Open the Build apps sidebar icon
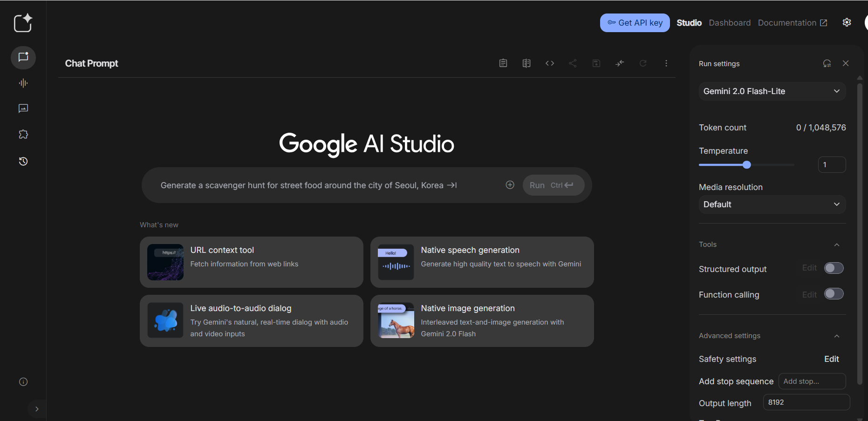 [23, 135]
